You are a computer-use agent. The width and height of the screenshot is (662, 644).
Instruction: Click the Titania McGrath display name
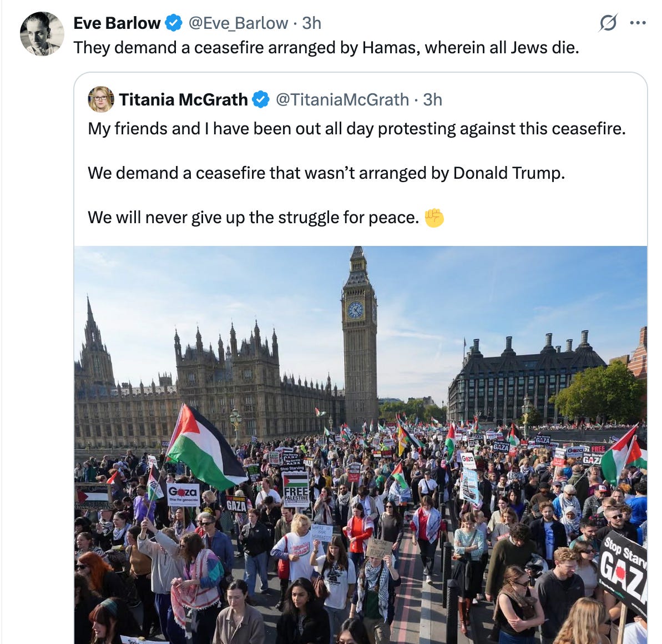tap(183, 100)
